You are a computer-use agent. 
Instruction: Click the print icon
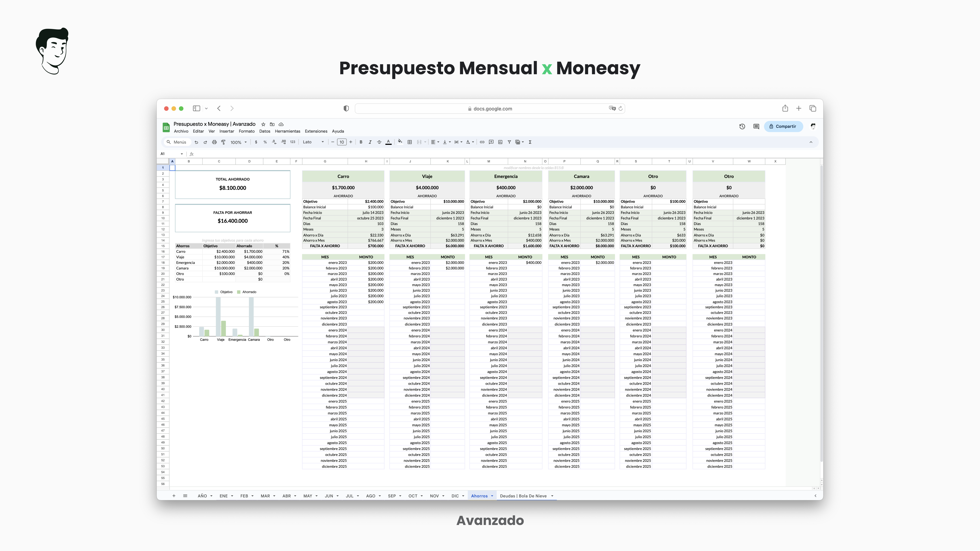[x=214, y=142]
